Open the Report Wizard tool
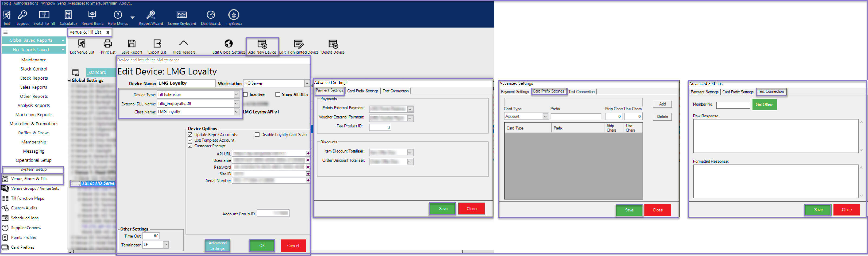This screenshot has width=868, height=256. pos(151,15)
